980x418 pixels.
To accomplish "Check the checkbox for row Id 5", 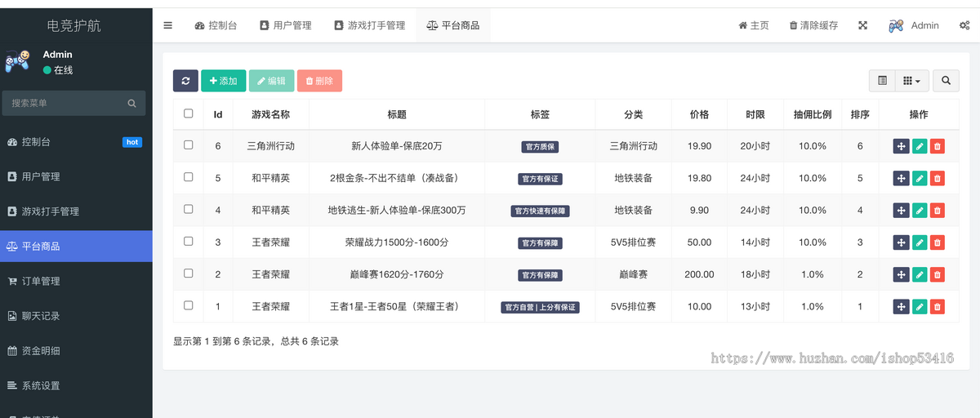I will coord(189,177).
